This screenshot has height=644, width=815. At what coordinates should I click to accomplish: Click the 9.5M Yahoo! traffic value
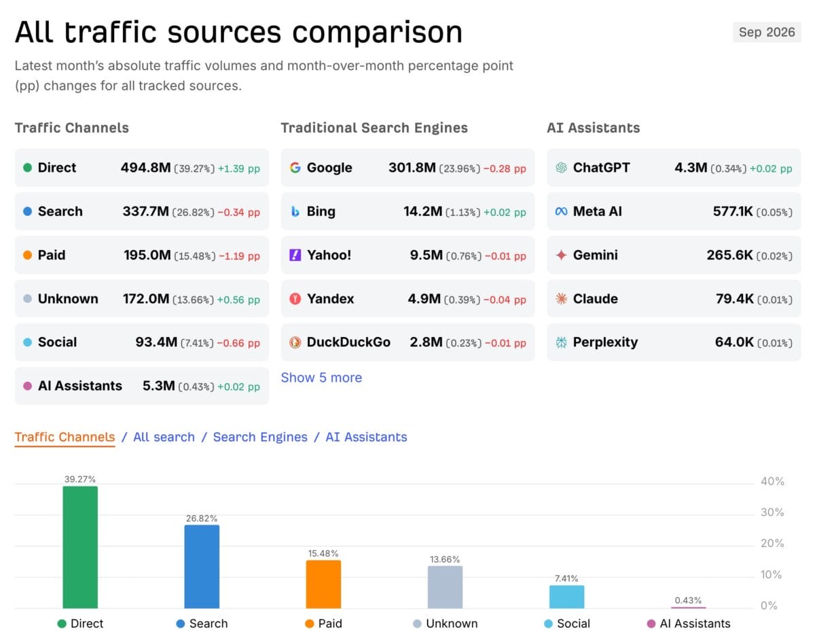tap(427, 255)
